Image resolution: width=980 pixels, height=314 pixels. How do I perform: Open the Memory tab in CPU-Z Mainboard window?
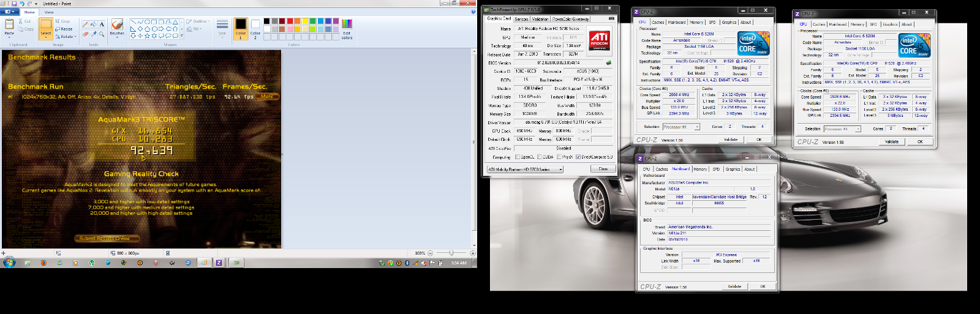point(700,169)
